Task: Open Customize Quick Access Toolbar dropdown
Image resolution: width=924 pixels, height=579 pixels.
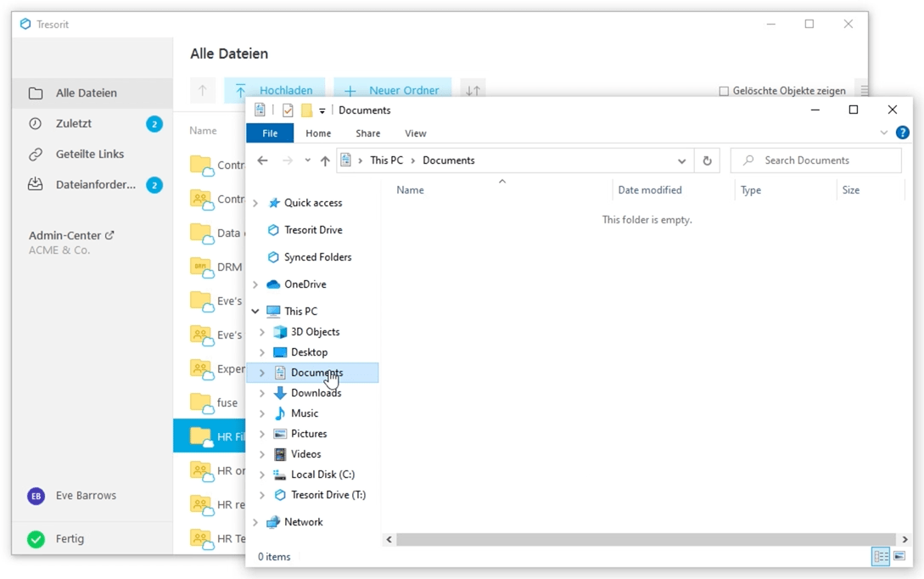Action: point(322,110)
